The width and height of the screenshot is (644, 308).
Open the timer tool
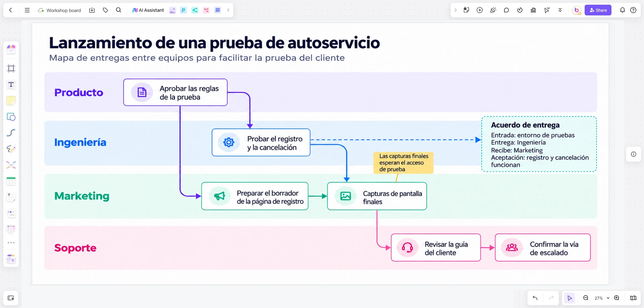(x=520, y=10)
